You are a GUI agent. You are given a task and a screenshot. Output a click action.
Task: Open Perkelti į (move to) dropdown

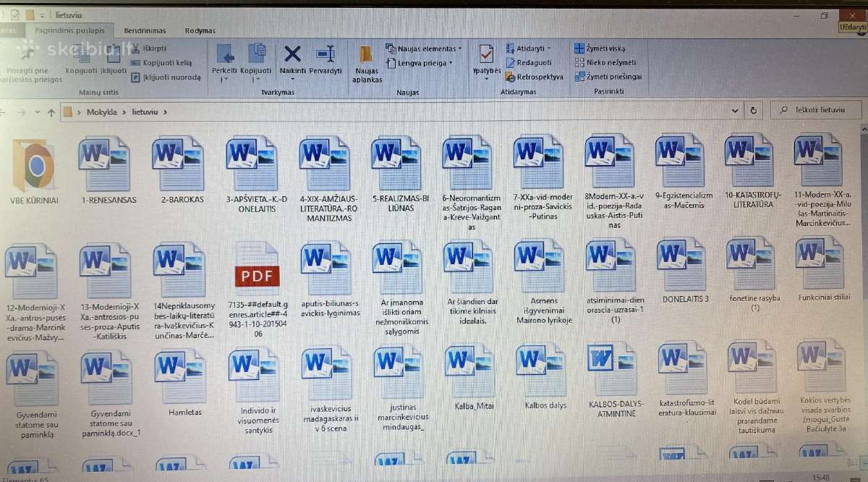[x=224, y=63]
